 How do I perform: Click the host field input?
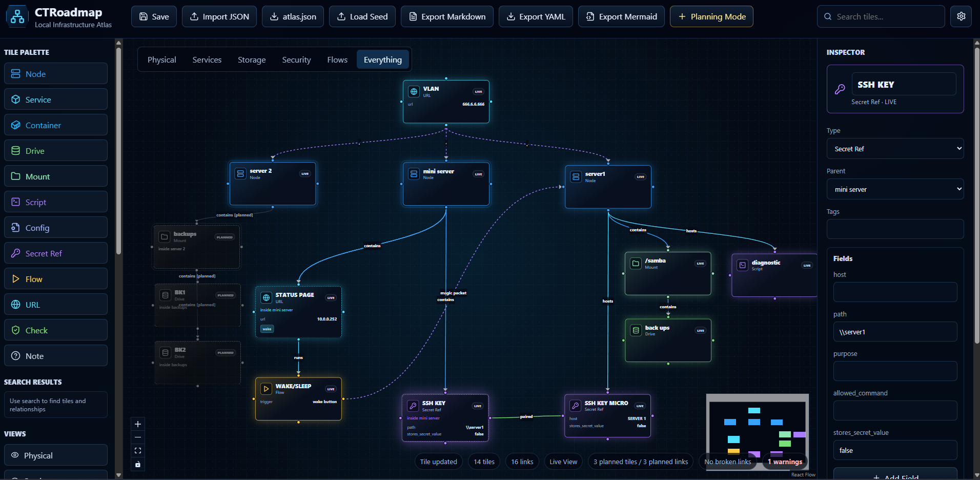[x=895, y=292]
